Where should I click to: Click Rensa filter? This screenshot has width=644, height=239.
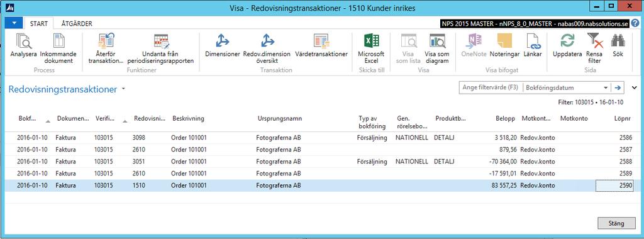click(594, 48)
